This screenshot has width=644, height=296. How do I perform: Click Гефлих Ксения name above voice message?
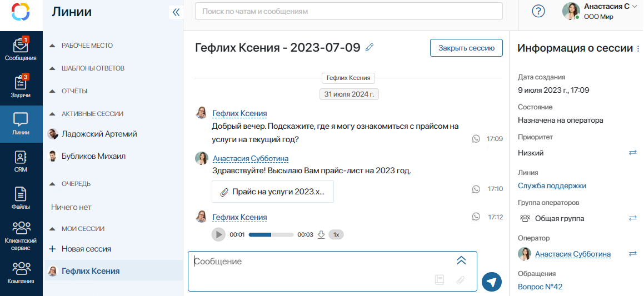tap(239, 217)
